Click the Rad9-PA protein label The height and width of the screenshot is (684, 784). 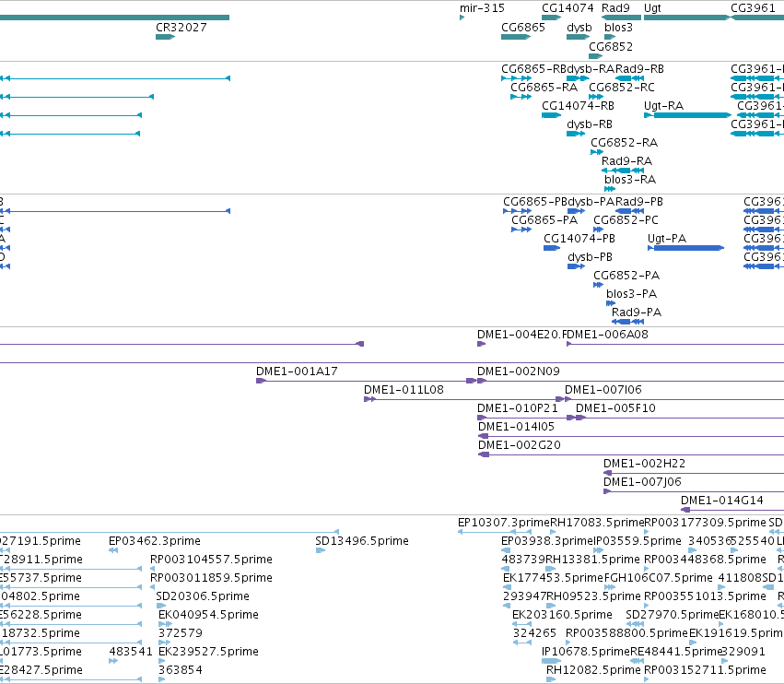637,313
